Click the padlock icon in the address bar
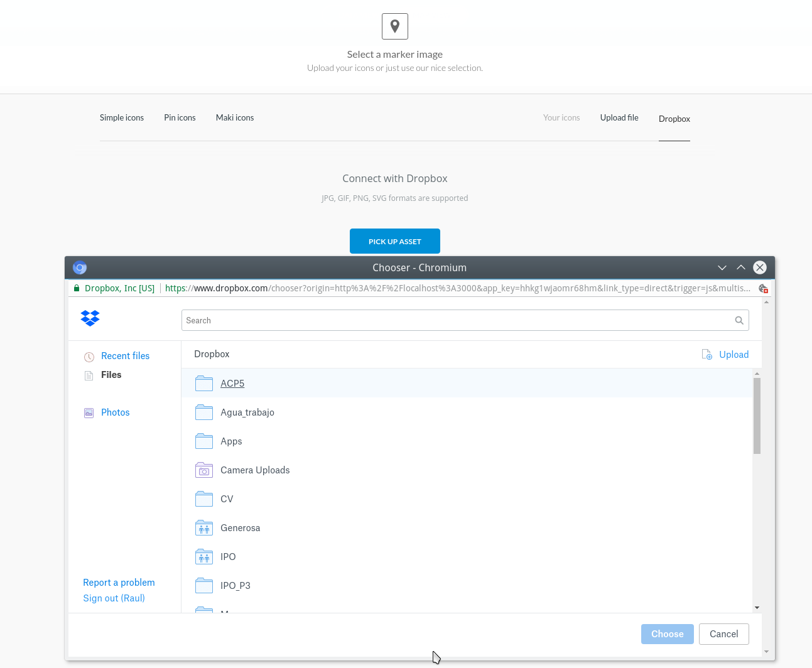Image resolution: width=812 pixels, height=668 pixels. [76, 288]
